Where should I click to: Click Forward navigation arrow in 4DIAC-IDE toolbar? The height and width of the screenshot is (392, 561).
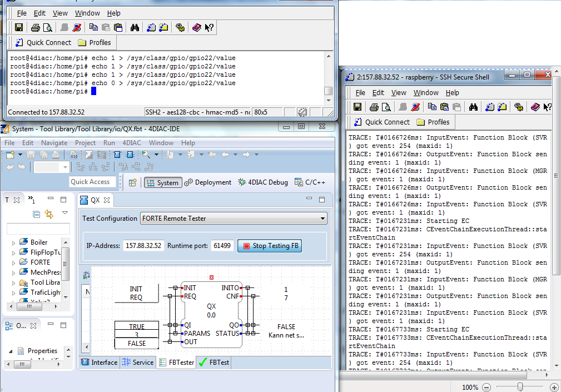coord(246,155)
